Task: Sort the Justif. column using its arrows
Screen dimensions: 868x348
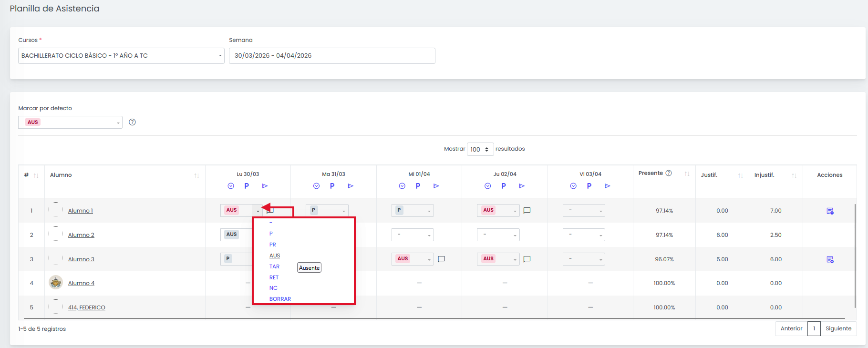Action: pos(741,175)
